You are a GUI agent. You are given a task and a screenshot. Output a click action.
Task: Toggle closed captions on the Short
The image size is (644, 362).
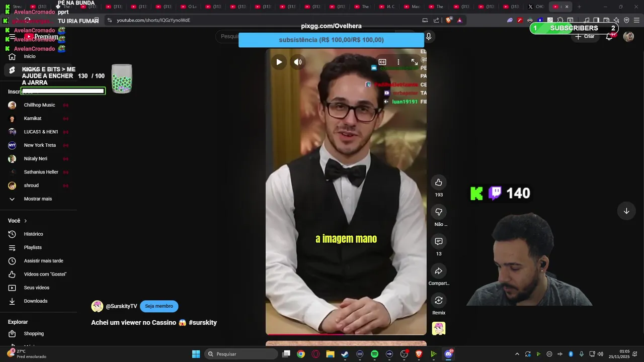pos(382,62)
